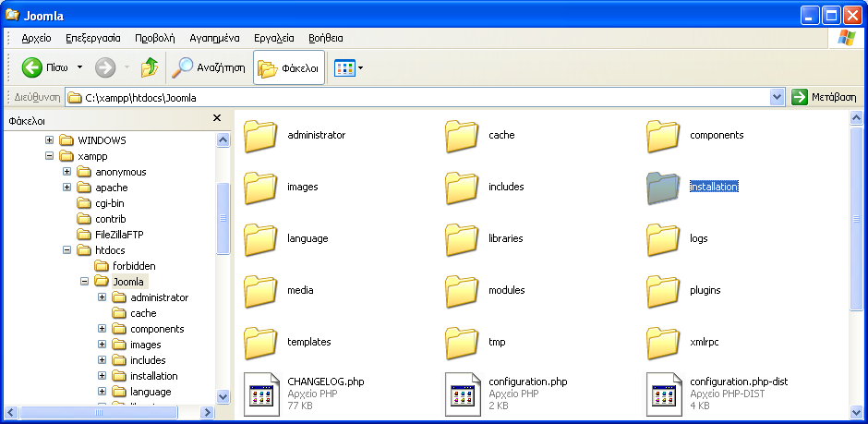Expand components node in folder tree
This screenshot has width=868, height=424.
click(x=102, y=329)
